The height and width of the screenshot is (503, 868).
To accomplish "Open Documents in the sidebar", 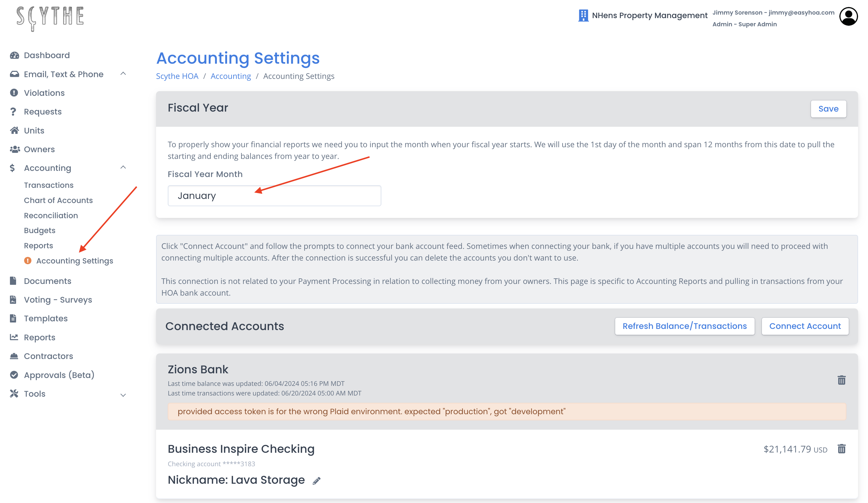I will click(48, 281).
